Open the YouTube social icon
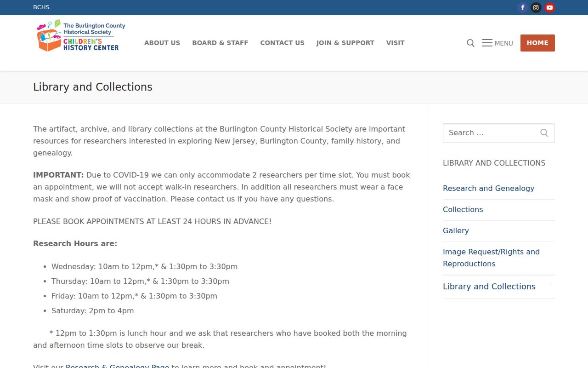The image size is (588, 368). pos(549,7)
